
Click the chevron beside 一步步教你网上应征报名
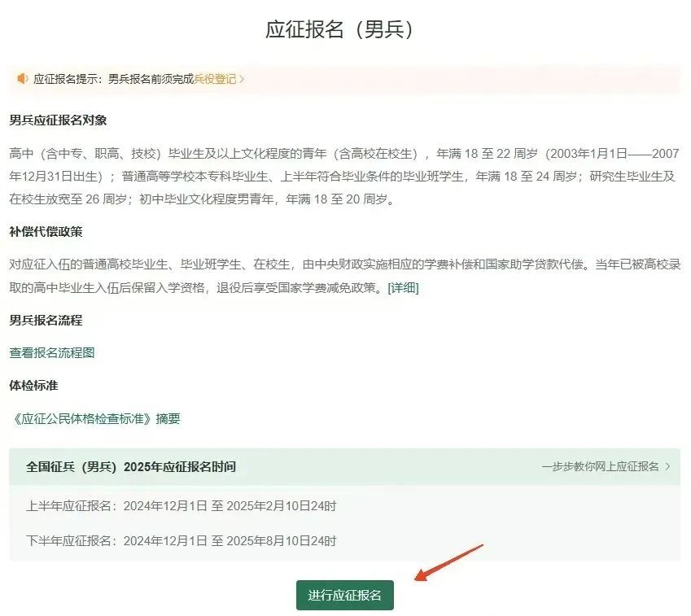click(x=667, y=466)
